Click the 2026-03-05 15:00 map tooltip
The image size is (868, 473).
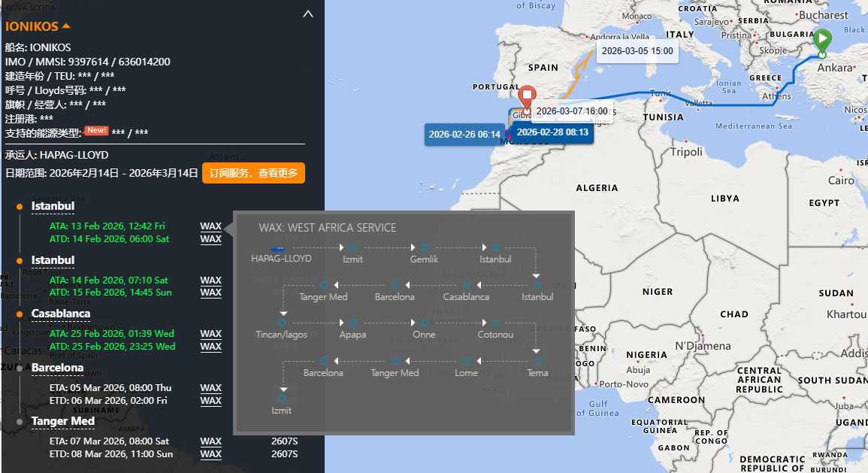point(637,52)
